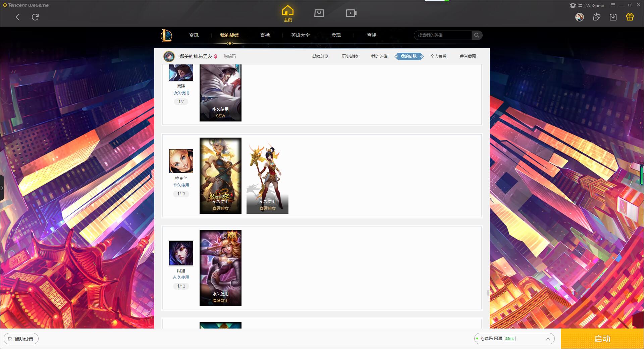Click the server name 恕瑞玛 next to the profile
The height and width of the screenshot is (349, 644).
(x=230, y=56)
